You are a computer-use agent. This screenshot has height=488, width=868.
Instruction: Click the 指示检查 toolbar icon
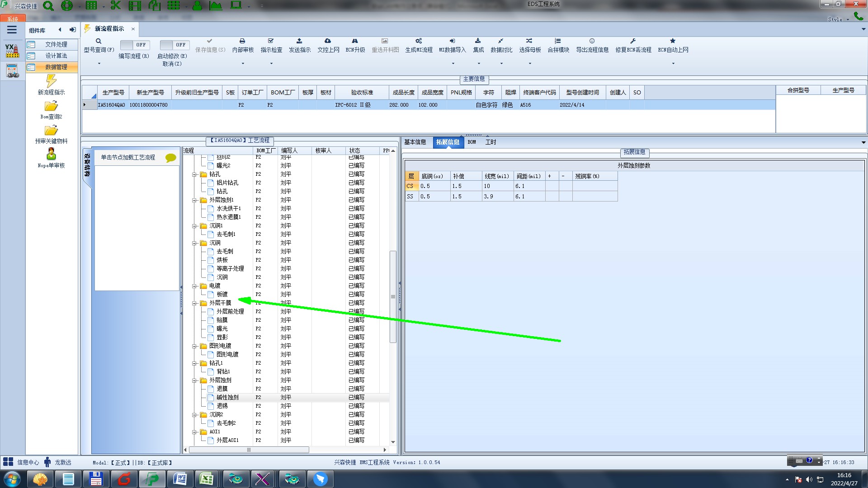[271, 41]
